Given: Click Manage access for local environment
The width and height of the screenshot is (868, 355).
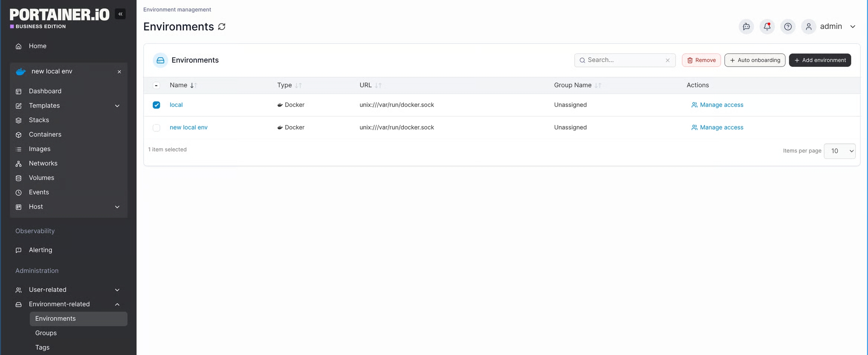Looking at the screenshot, I should tap(717, 105).
